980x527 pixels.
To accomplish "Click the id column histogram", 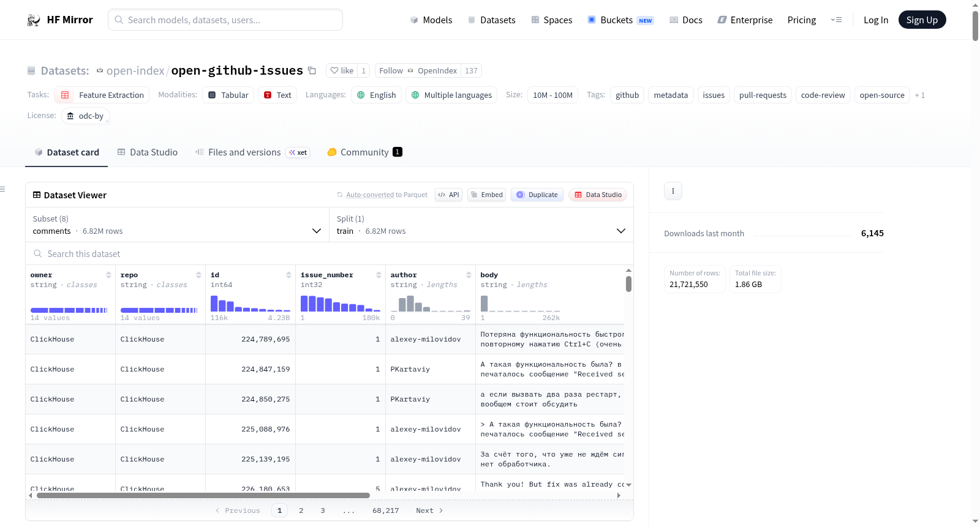I will 251,303.
